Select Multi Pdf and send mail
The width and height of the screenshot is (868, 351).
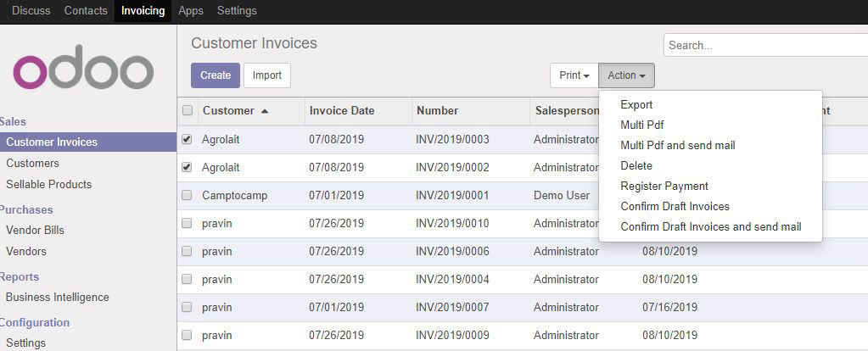678,145
